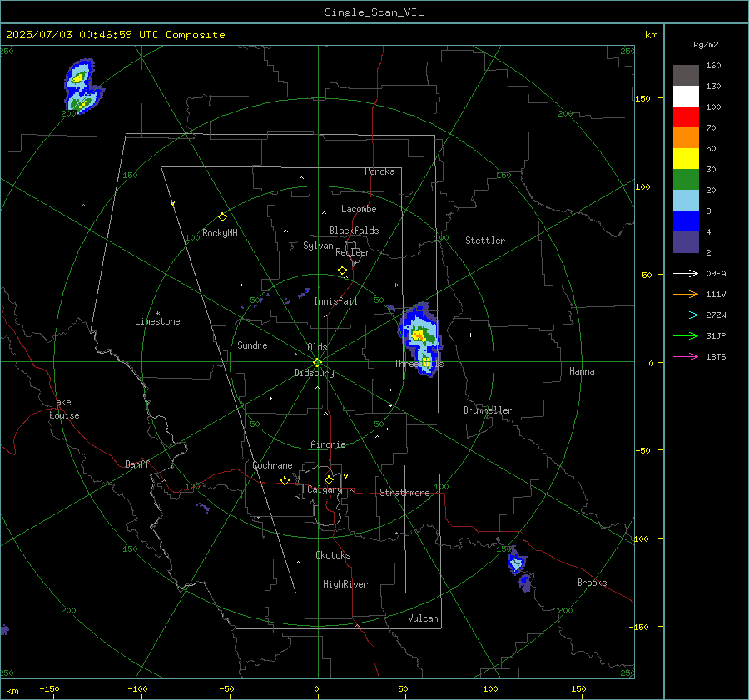Select the red 70-100 legend color
Viewport: 749px width, 700px height.
point(686,117)
